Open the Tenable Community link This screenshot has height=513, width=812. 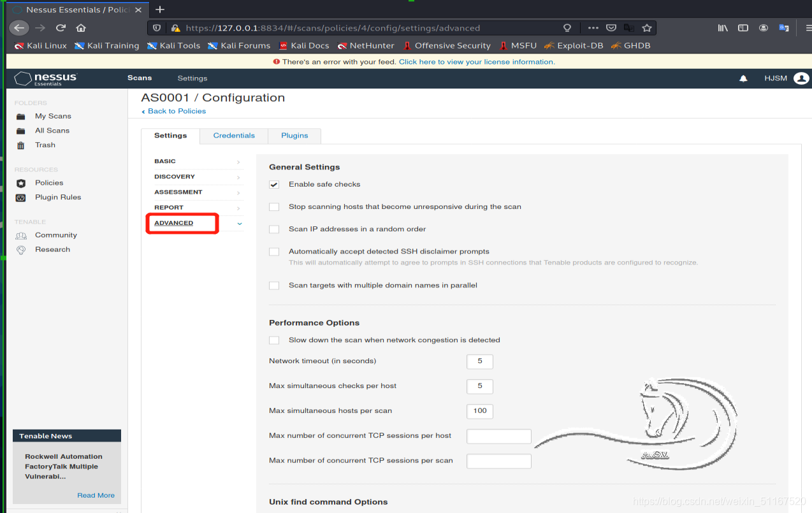click(56, 235)
